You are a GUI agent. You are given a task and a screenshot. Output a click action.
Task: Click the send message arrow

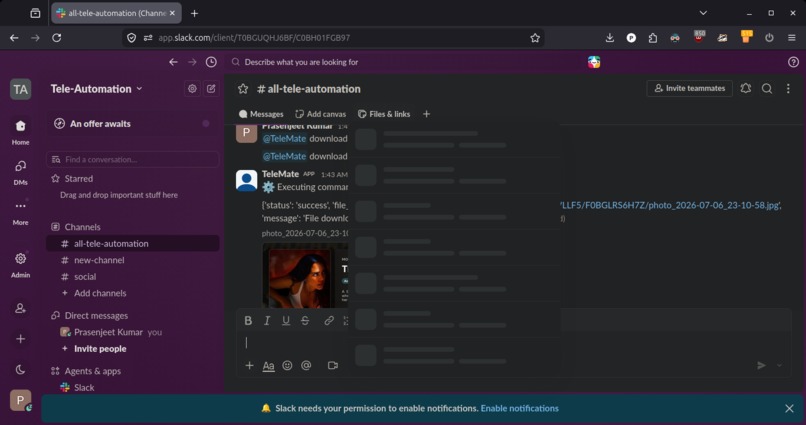click(x=761, y=365)
